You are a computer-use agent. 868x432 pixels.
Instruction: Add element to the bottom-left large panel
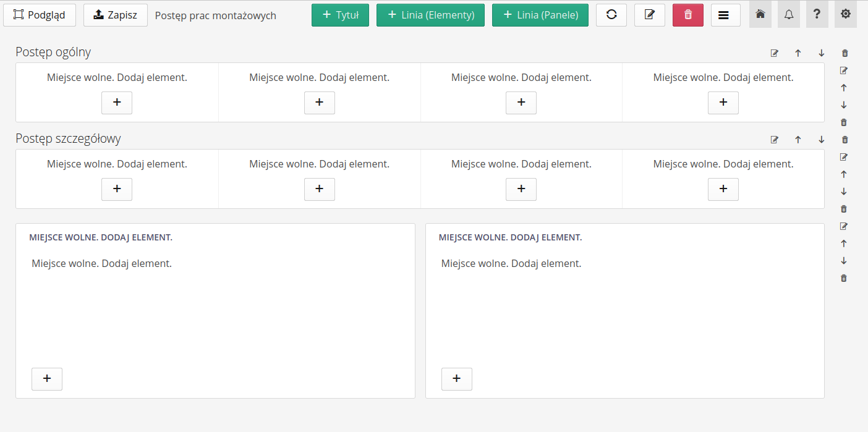coord(47,379)
